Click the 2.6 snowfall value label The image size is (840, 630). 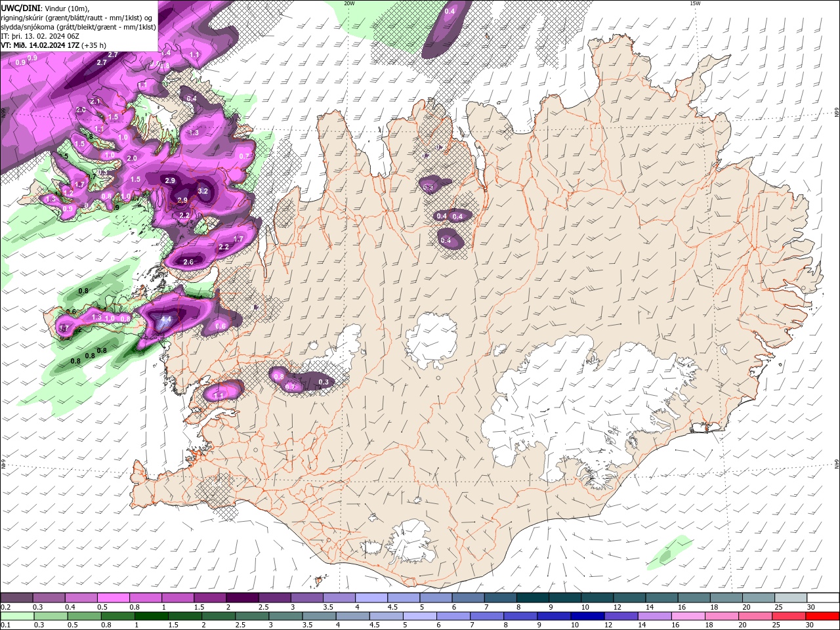188,262
